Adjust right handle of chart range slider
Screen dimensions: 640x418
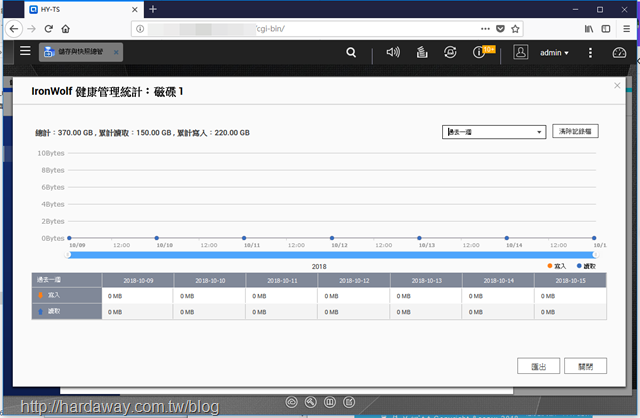tap(596, 255)
